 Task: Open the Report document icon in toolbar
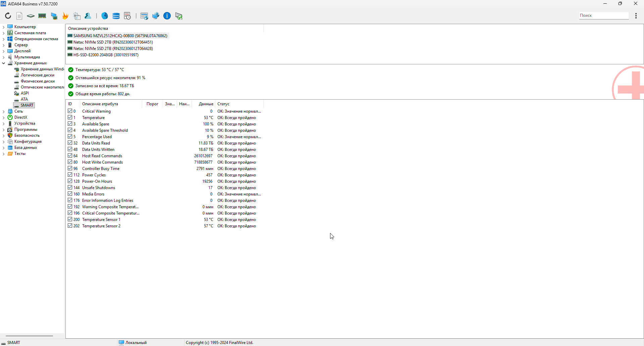[x=19, y=16]
